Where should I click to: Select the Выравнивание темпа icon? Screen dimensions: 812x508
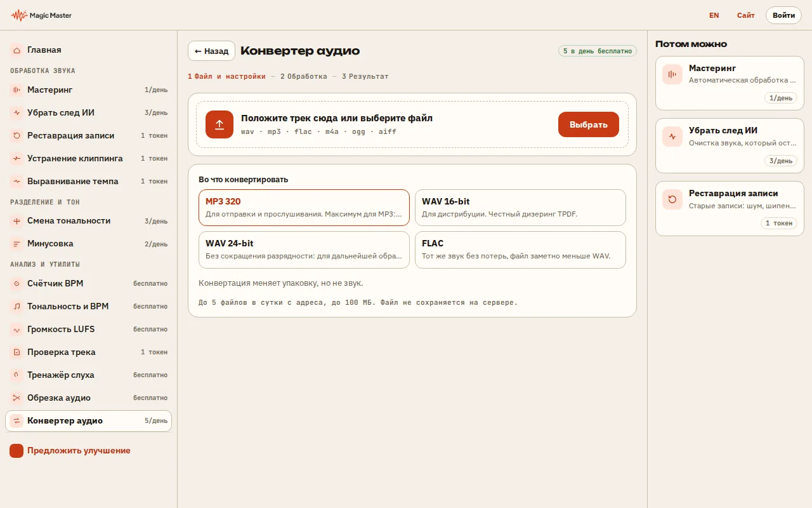[x=16, y=182]
